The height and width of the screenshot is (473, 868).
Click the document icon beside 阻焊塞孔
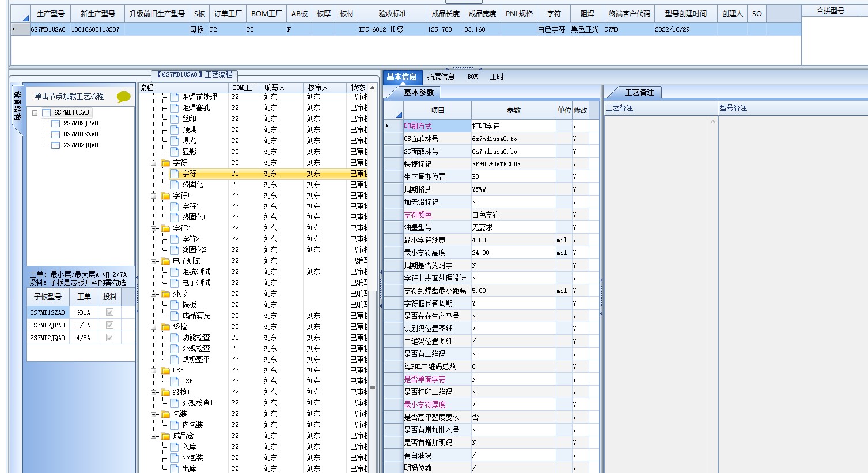[x=175, y=108]
